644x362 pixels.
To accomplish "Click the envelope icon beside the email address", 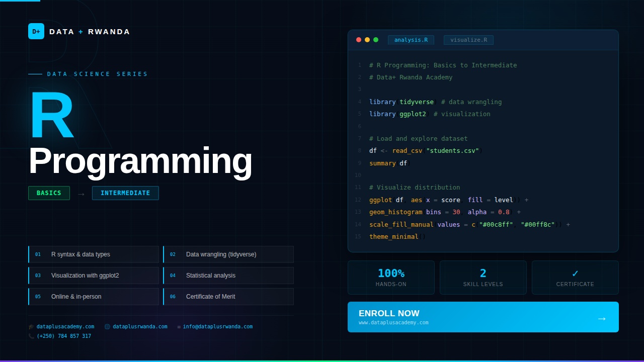I will point(179,327).
